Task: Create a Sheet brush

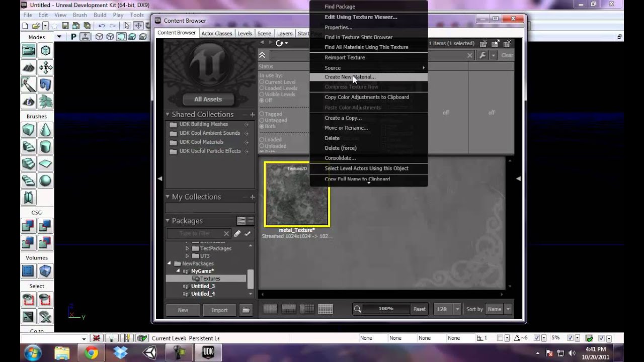Action: pyautogui.click(x=45, y=163)
